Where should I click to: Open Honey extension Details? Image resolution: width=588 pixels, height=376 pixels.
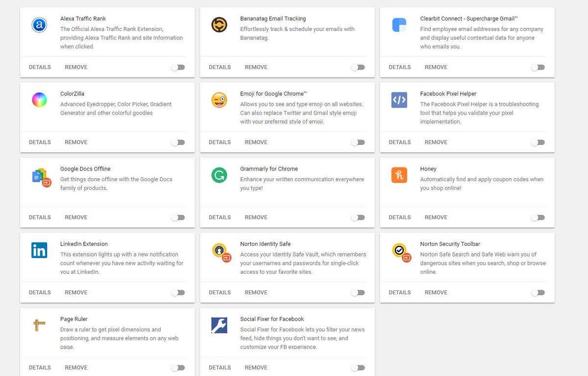399,217
